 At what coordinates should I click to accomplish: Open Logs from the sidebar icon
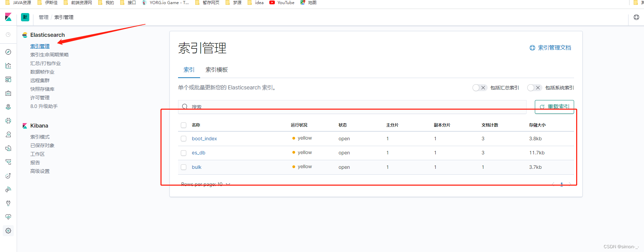tap(8, 148)
